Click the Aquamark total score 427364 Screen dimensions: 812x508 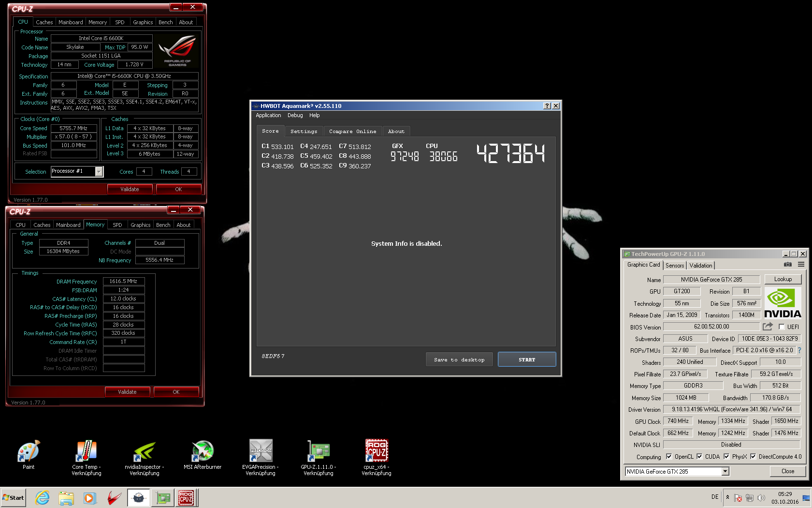tap(510, 153)
